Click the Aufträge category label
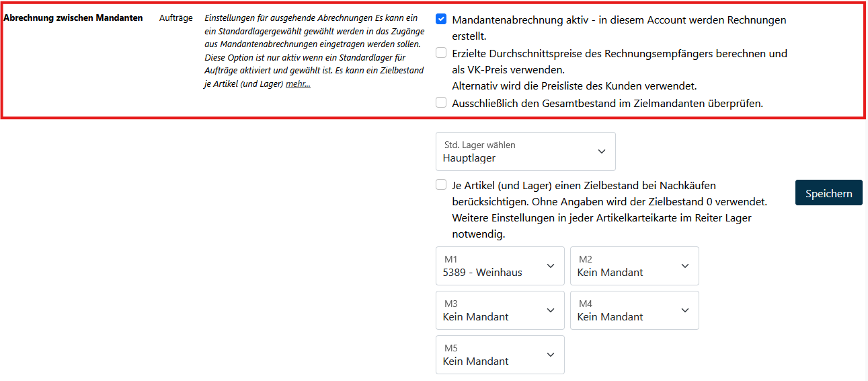Screen dimensions: 868x381 177,18
